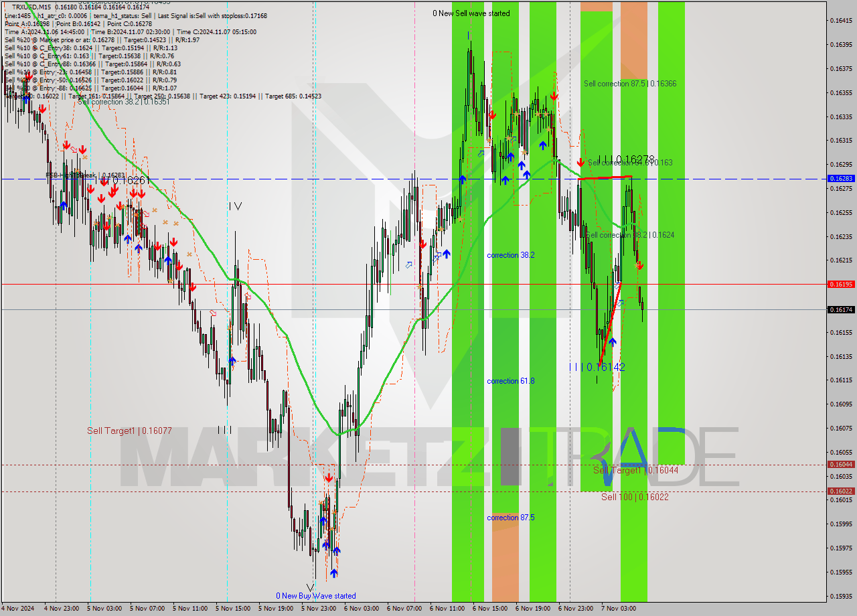Click the 0.16255 price axis value
The image size is (857, 616).
pyautogui.click(x=841, y=212)
